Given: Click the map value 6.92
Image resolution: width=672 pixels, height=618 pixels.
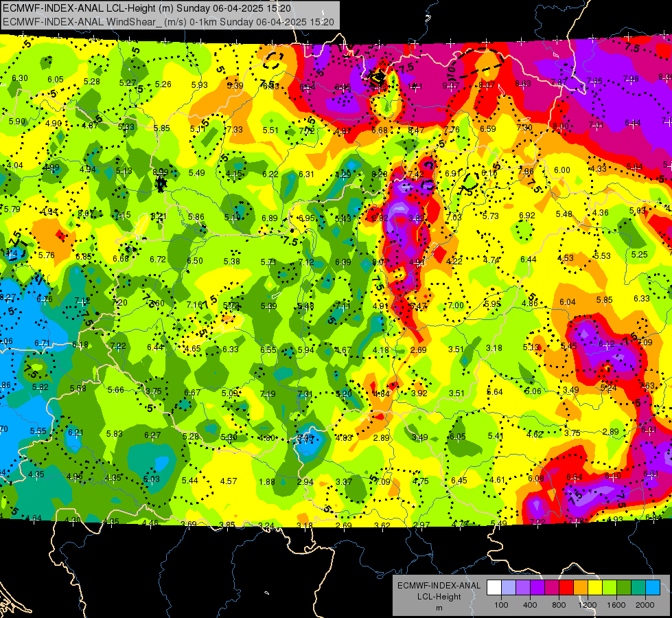Looking at the screenshot, I should pos(527,216).
